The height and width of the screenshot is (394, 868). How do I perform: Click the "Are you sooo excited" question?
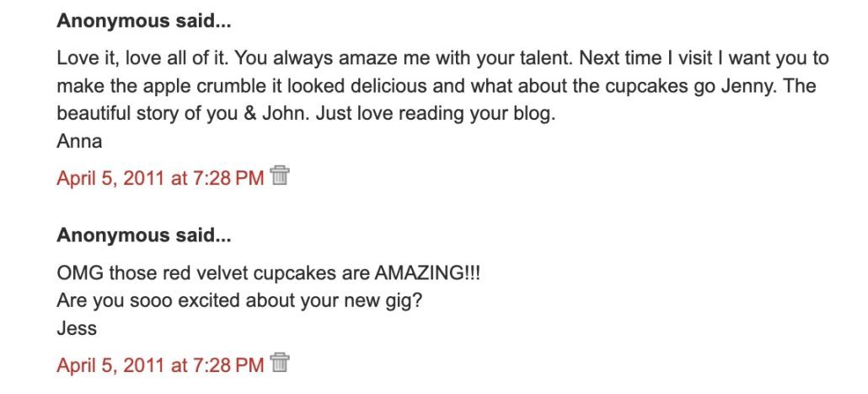click(x=239, y=301)
